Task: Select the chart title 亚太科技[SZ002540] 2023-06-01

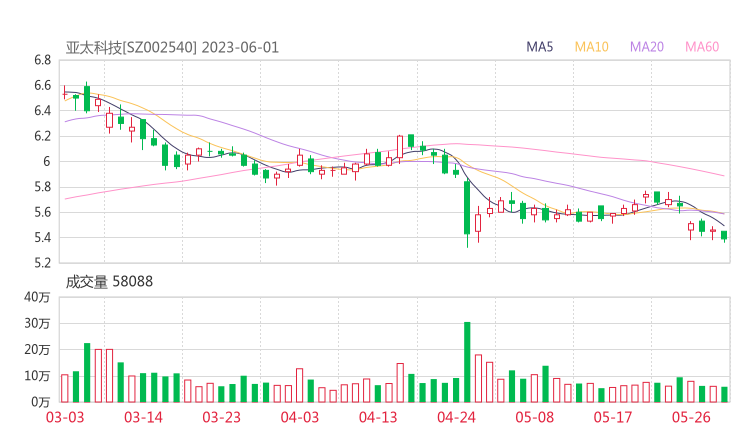Action: [x=172, y=48]
